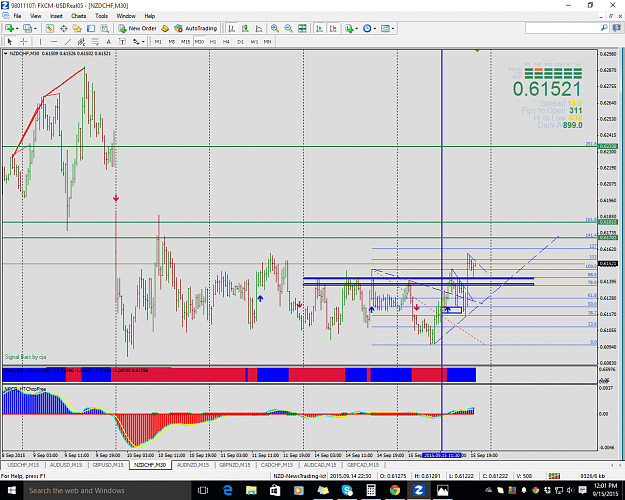625x500 pixels.
Task: Select the text label tool
Action: point(122,41)
